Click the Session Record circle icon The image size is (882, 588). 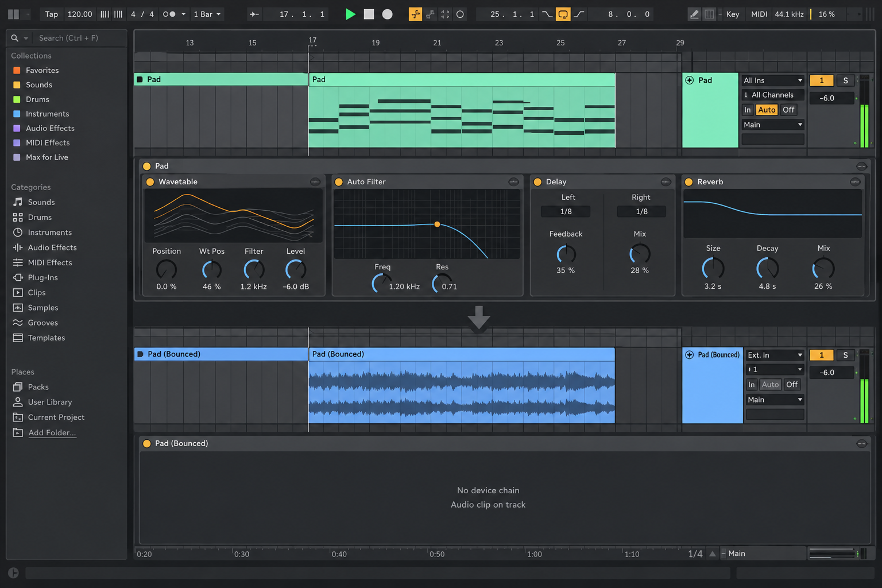pos(460,14)
